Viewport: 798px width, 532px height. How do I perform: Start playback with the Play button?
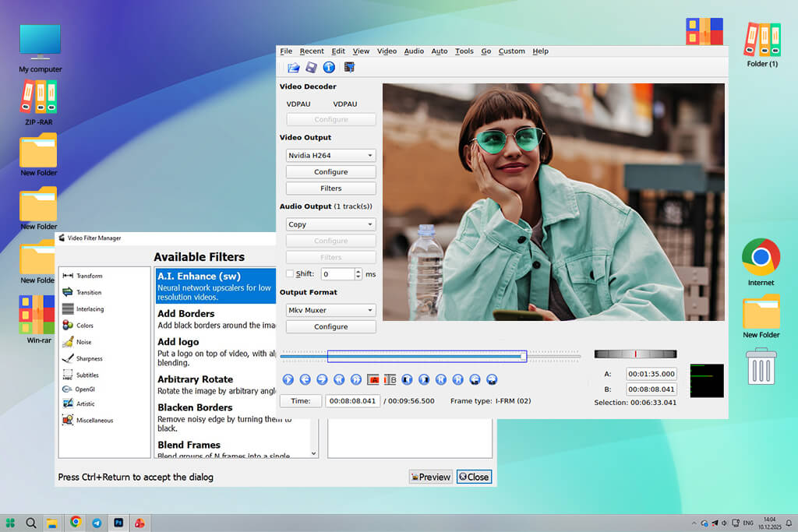tap(288, 379)
